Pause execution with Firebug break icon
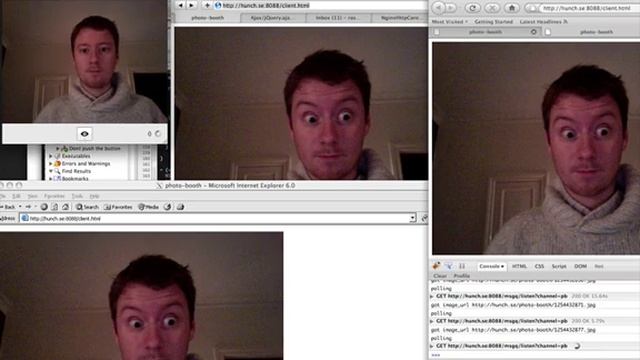This screenshot has width=640, height=360. pos(462,266)
